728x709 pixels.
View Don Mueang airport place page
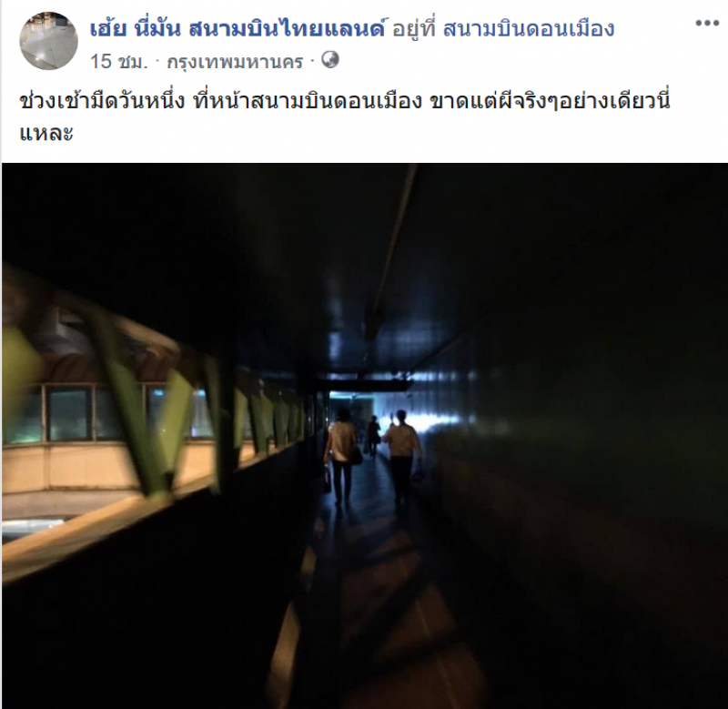(x=529, y=30)
